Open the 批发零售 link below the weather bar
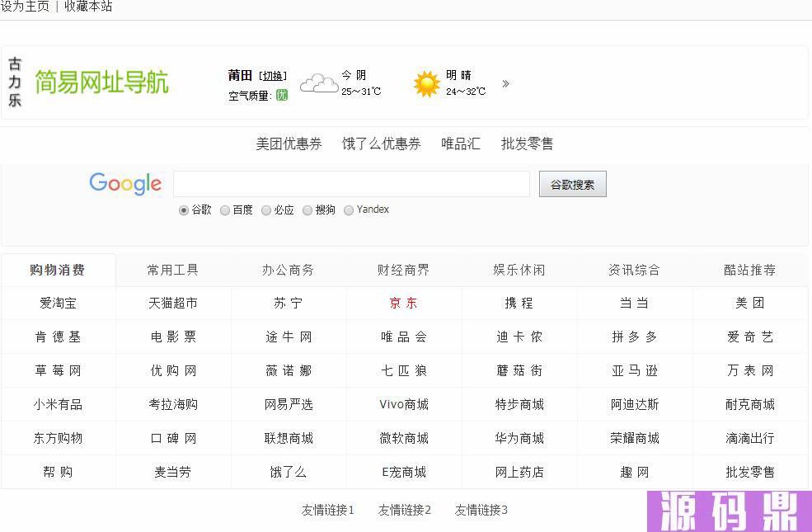This screenshot has width=812, height=532. (x=527, y=144)
